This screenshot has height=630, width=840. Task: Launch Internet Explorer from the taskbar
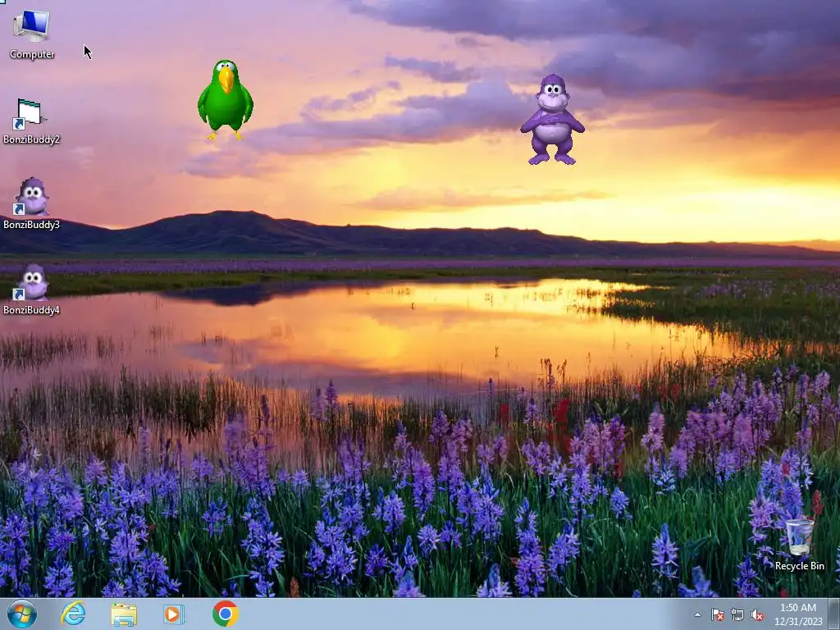coord(73,614)
